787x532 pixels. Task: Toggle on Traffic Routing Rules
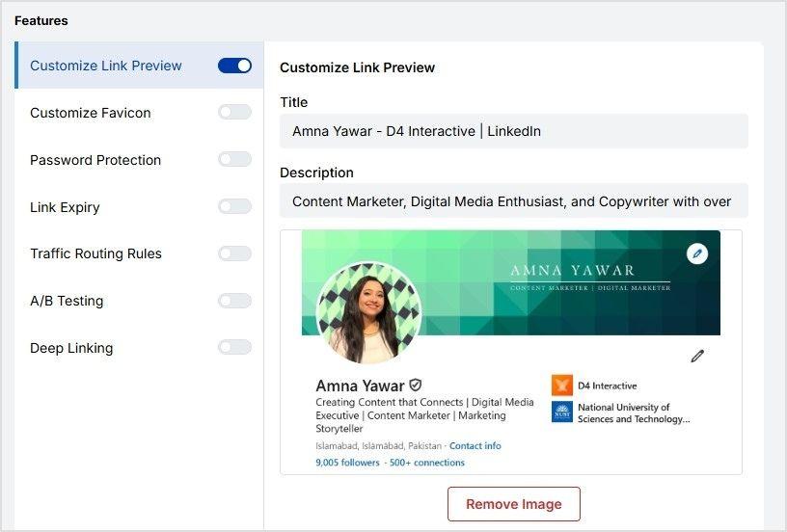coord(234,253)
